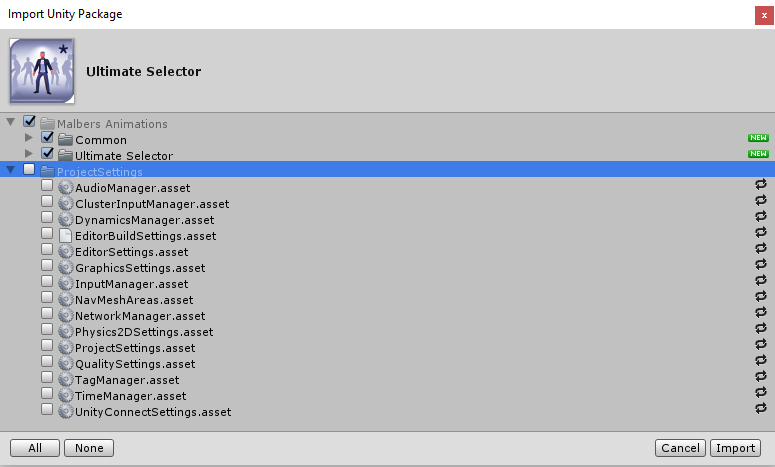The height and width of the screenshot is (467, 775).
Task: Click the gear icon beside TagManager.asset
Action: point(65,380)
